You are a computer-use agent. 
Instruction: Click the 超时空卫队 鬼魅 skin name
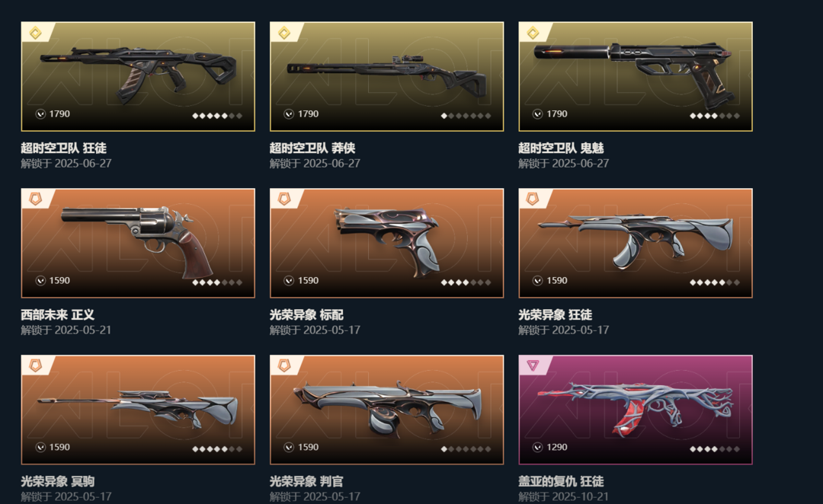coord(561,148)
